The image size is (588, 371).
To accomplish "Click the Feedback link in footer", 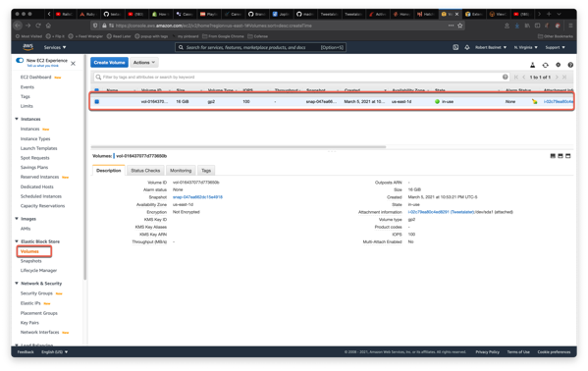I will tap(26, 352).
